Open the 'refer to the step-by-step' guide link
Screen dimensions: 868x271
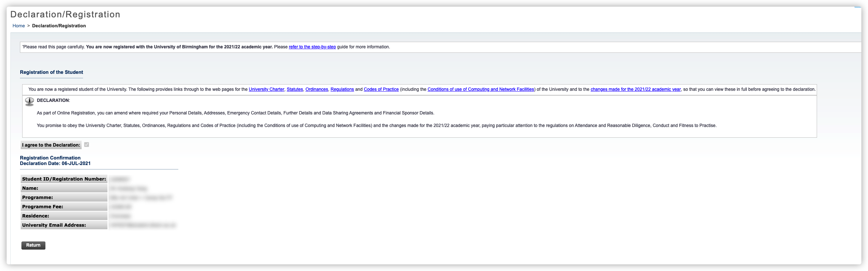coord(312,47)
